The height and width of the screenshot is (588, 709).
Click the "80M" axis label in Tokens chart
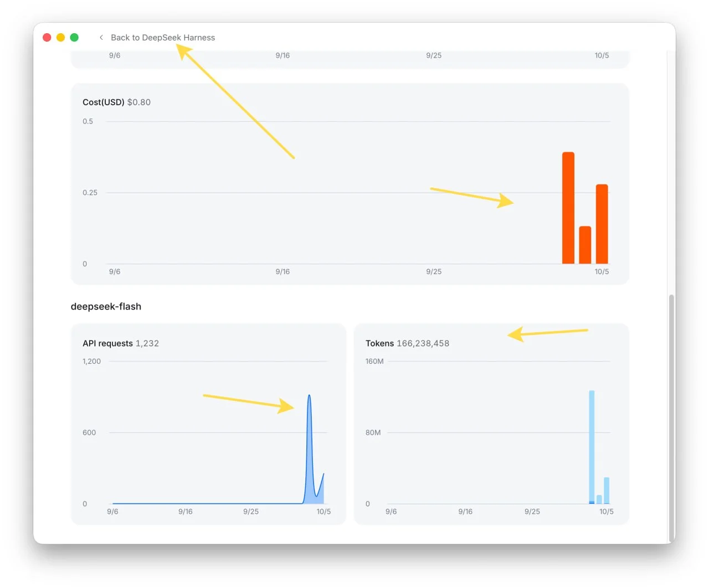pyautogui.click(x=373, y=432)
